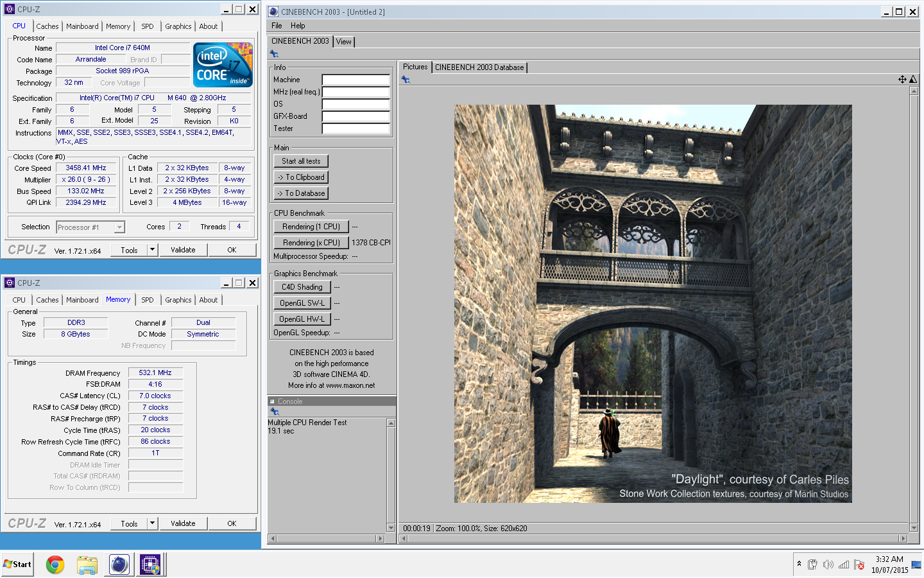Click the console scrollbar down arrow

(391, 528)
